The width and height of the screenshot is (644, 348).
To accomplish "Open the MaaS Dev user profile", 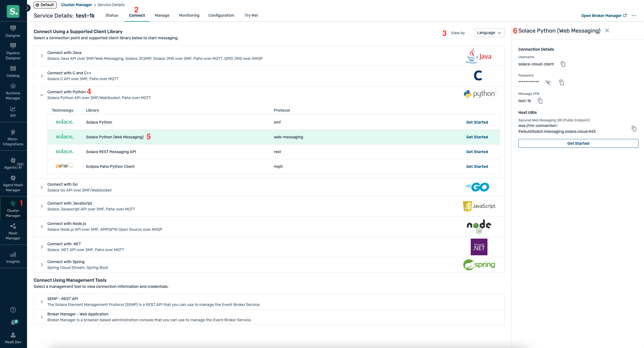I will pyautogui.click(x=13, y=338).
